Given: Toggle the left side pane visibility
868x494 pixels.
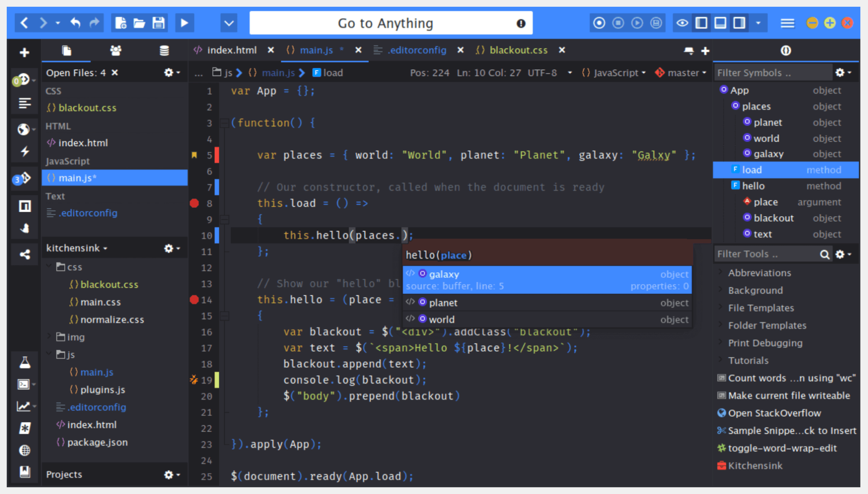Looking at the screenshot, I should click(x=701, y=23).
